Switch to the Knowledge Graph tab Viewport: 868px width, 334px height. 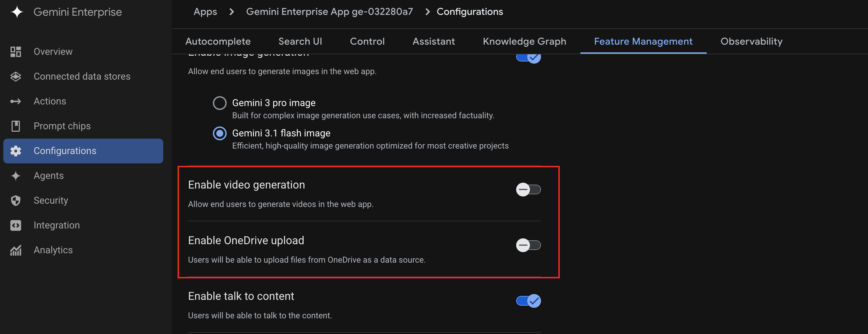[x=524, y=41]
